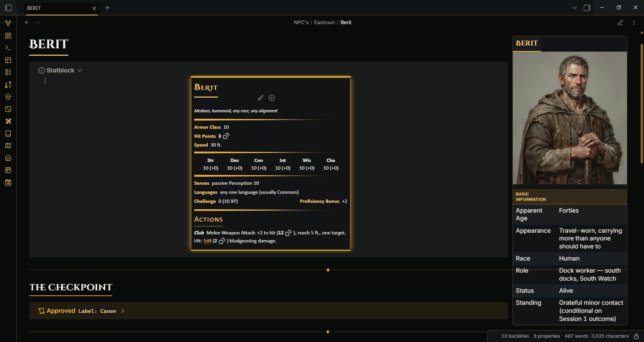Click the 10 backlinks status item
The height and width of the screenshot is (342, 644).
coord(515,336)
